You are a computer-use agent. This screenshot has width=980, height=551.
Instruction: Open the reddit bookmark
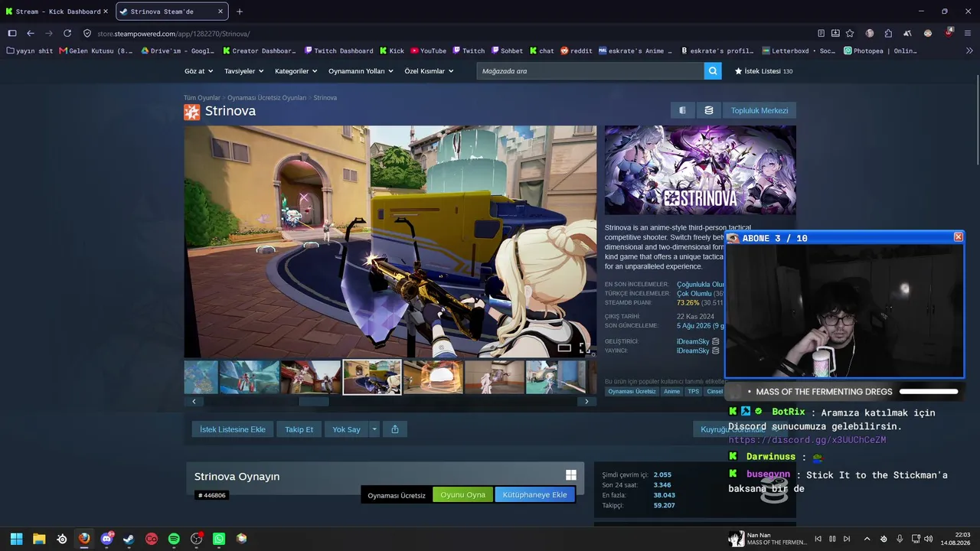click(x=576, y=51)
